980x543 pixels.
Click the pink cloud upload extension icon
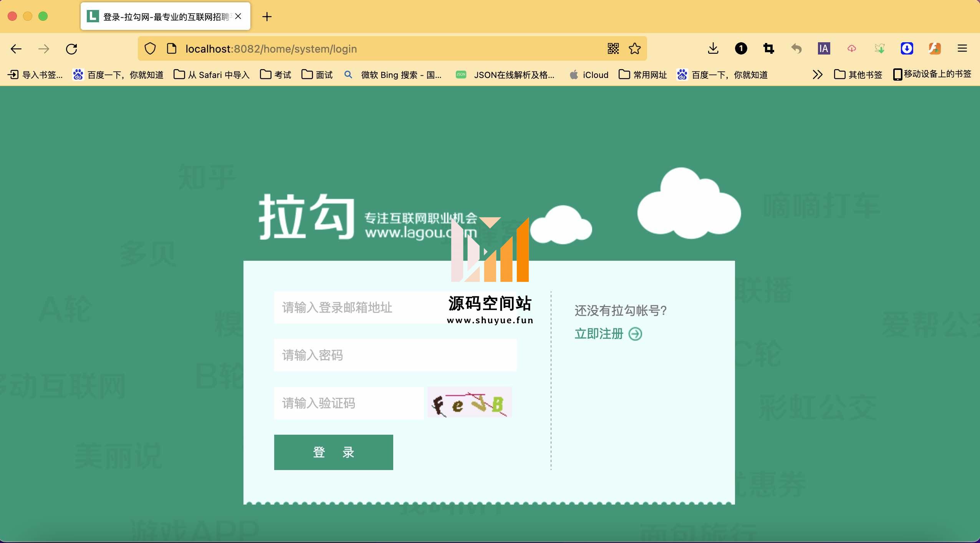click(x=852, y=48)
